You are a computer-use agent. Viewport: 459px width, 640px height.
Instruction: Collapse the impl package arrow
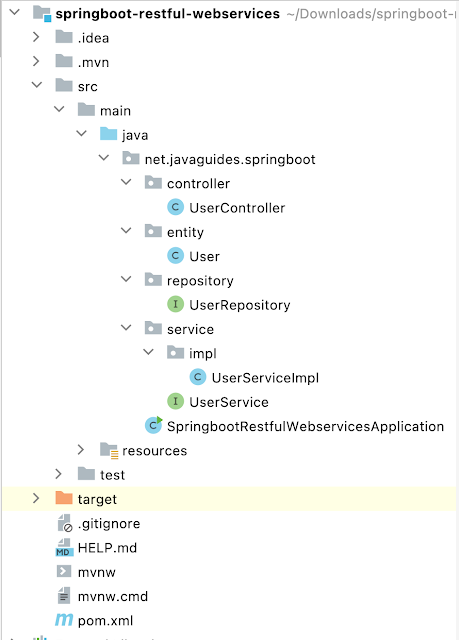pos(149,352)
